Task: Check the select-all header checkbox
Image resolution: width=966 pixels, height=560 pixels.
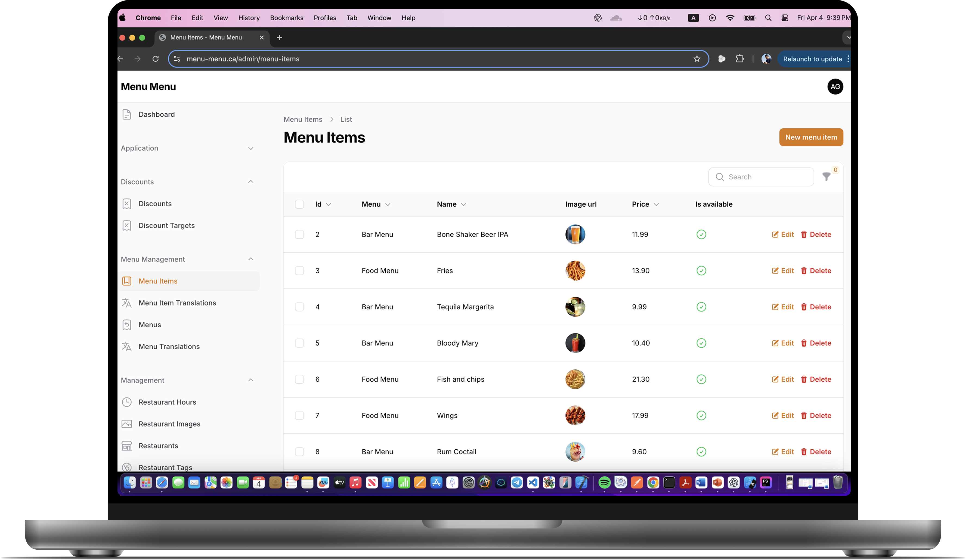Action: pyautogui.click(x=299, y=204)
